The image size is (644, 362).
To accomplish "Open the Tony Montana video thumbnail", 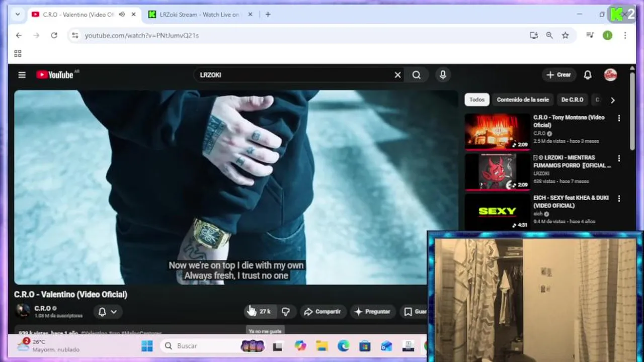I will click(x=497, y=132).
